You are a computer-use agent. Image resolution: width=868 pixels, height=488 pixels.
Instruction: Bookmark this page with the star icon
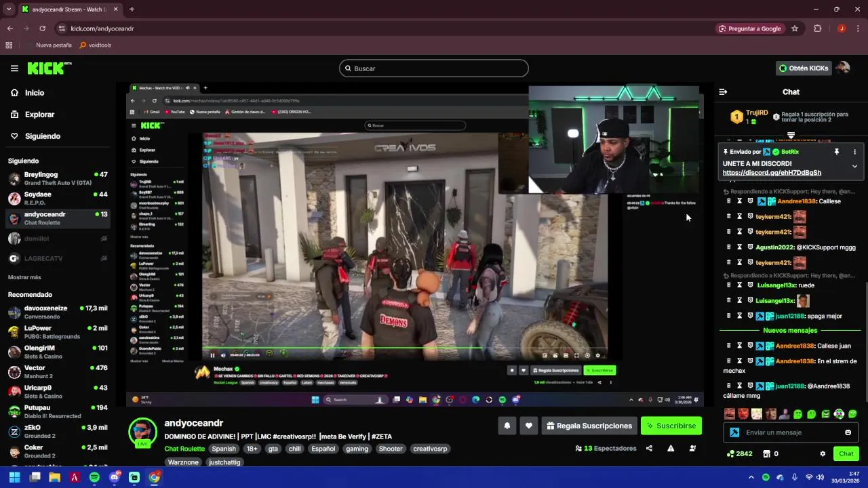pyautogui.click(x=795, y=28)
